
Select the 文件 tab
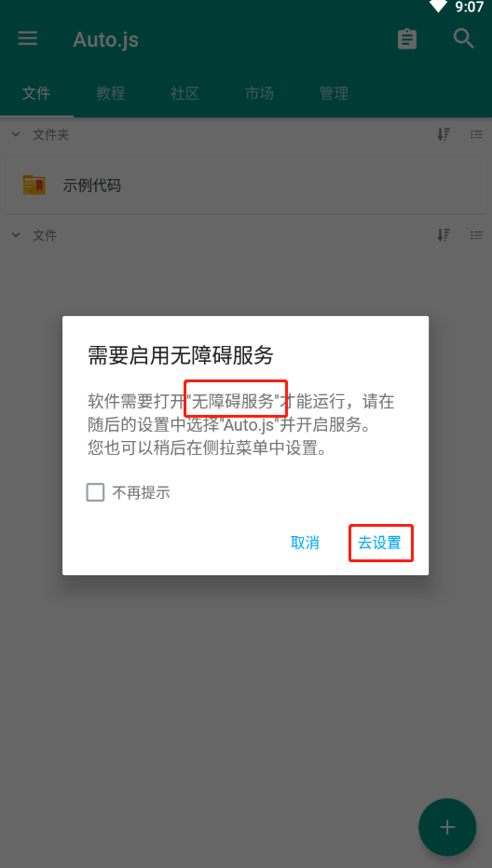[x=36, y=93]
